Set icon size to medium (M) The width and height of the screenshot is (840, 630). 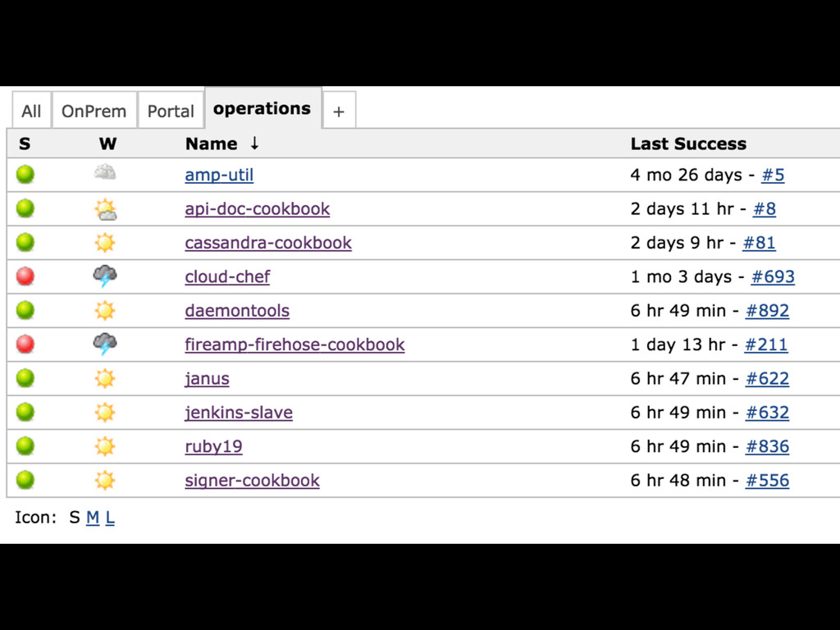click(x=93, y=518)
